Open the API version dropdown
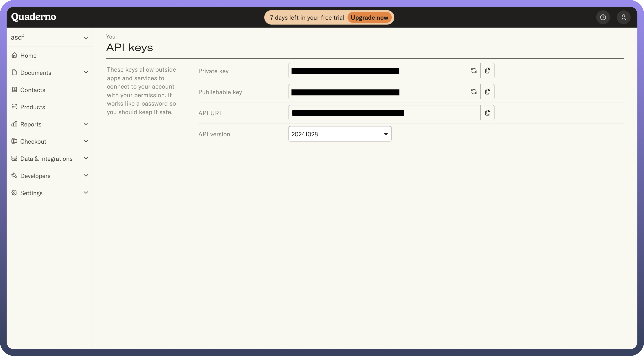 (340, 134)
